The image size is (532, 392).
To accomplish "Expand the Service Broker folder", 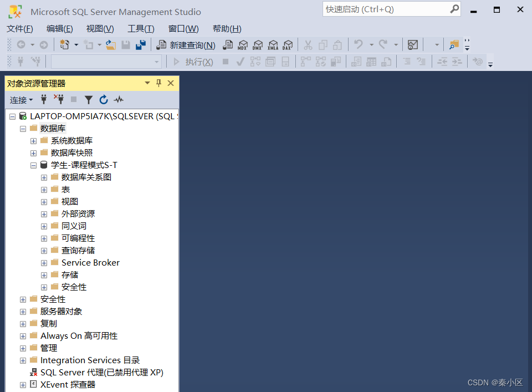I will pos(44,263).
